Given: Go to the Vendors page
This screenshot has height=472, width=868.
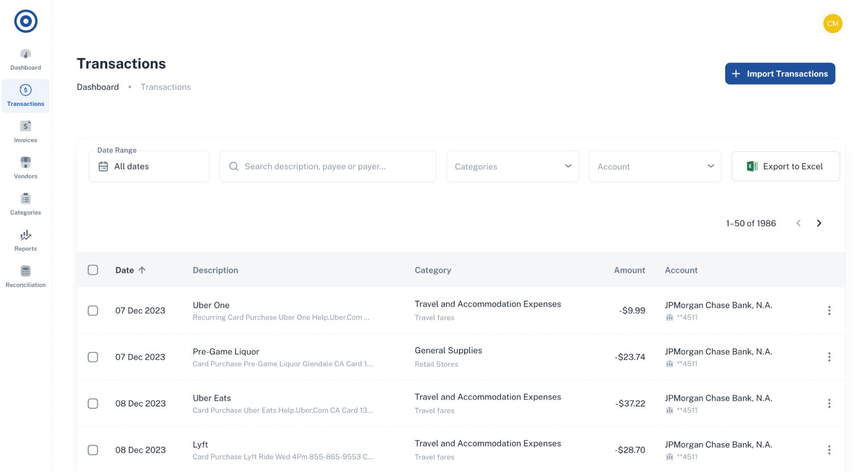Looking at the screenshot, I should [x=26, y=168].
